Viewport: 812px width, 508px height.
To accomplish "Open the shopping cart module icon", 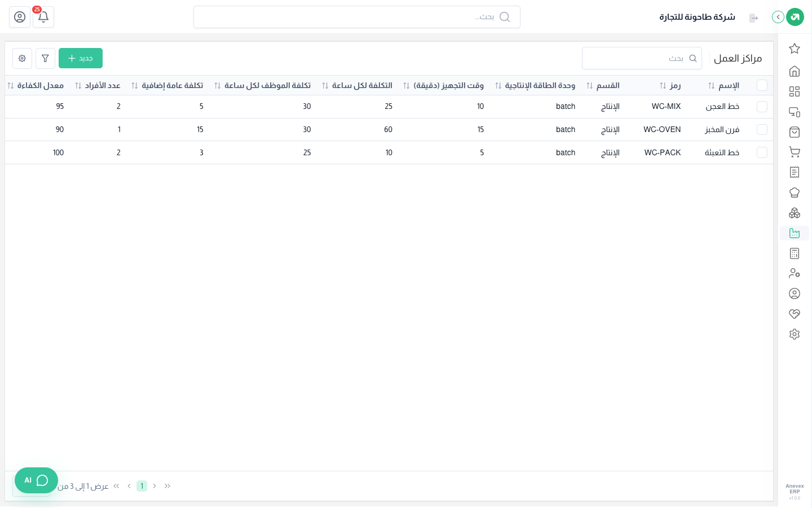I will [795, 152].
